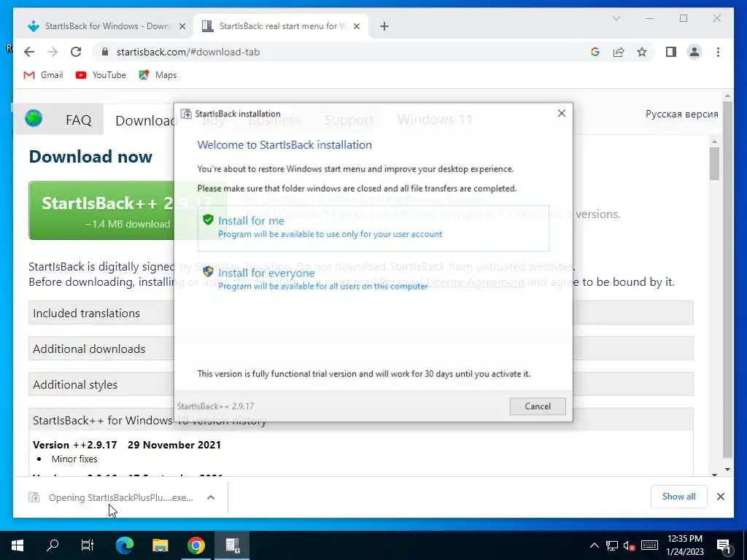Open download item options chevron

point(211,497)
